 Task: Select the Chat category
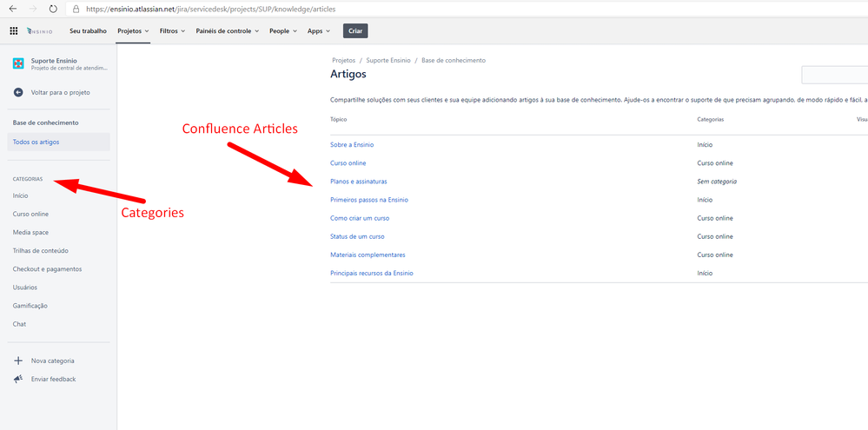pos(19,324)
